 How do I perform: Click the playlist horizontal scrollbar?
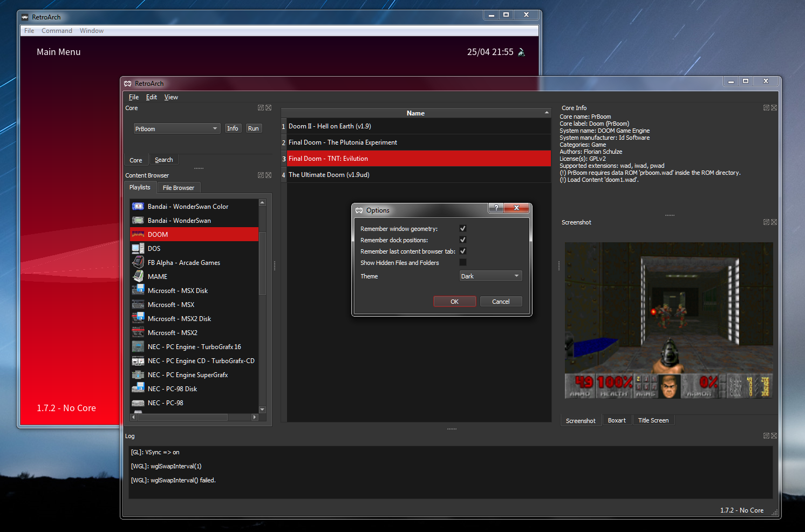pos(189,417)
